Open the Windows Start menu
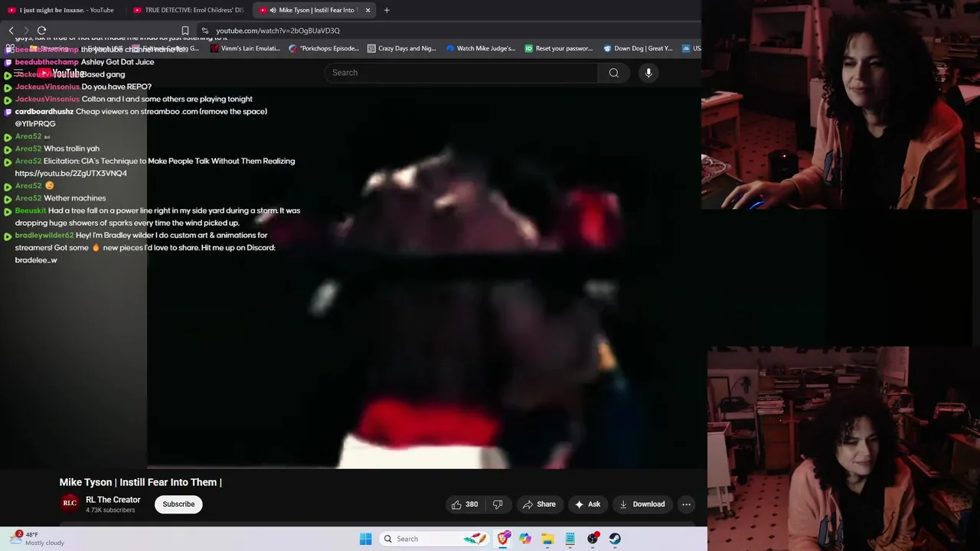 tap(365, 539)
